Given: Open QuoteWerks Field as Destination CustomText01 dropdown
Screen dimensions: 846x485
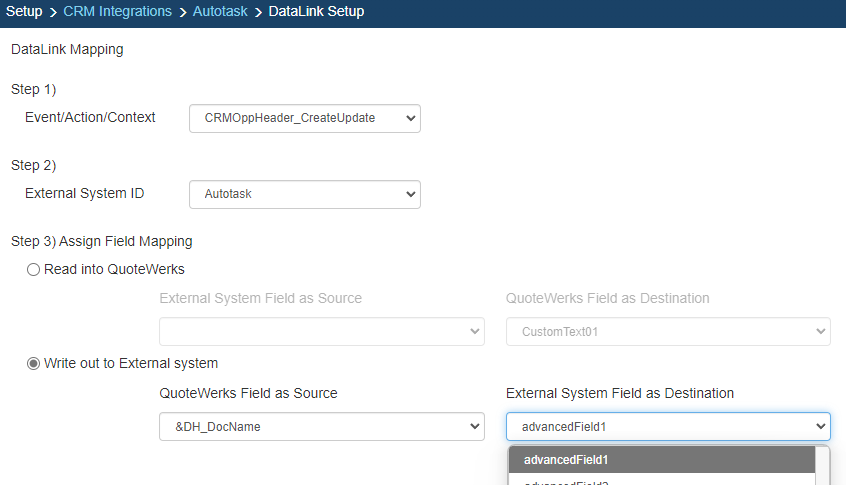Looking at the screenshot, I should click(668, 331).
